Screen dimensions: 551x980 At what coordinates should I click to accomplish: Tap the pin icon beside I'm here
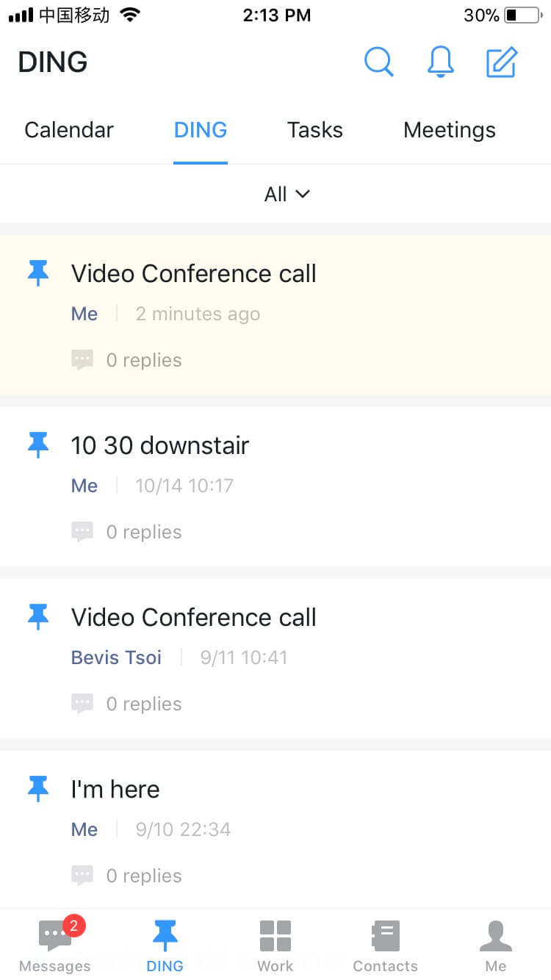(x=38, y=789)
